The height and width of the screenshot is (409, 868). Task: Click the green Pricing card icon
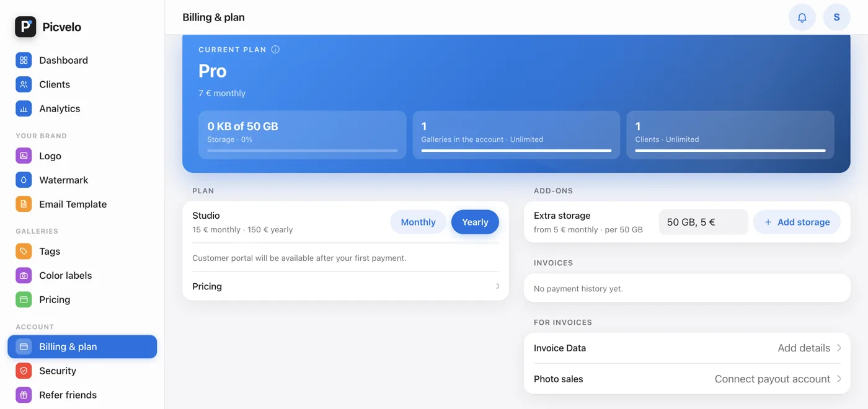coord(24,299)
